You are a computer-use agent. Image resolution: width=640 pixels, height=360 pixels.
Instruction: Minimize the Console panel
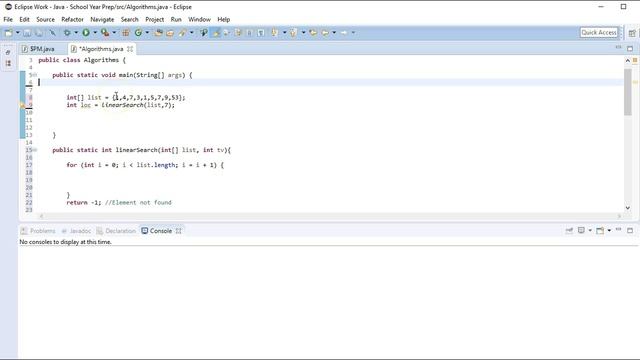[x=618, y=230]
